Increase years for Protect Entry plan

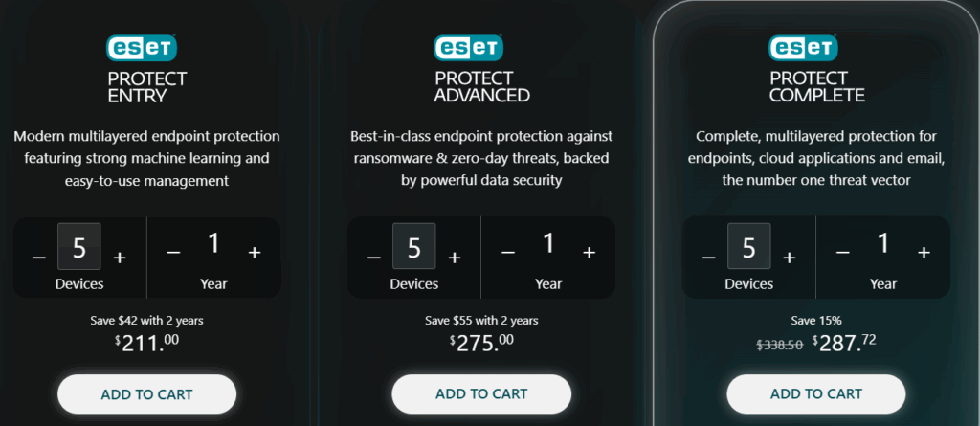pyautogui.click(x=255, y=253)
